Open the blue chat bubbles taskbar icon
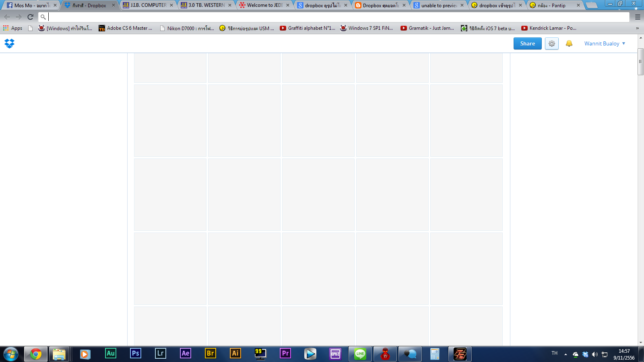644x362 pixels. click(410, 354)
